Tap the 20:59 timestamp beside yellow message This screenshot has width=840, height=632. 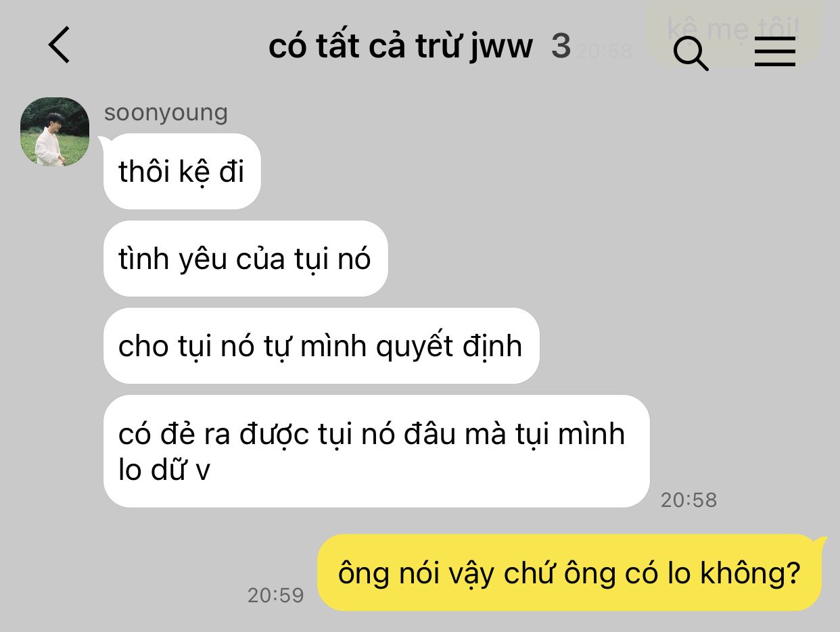click(276, 595)
